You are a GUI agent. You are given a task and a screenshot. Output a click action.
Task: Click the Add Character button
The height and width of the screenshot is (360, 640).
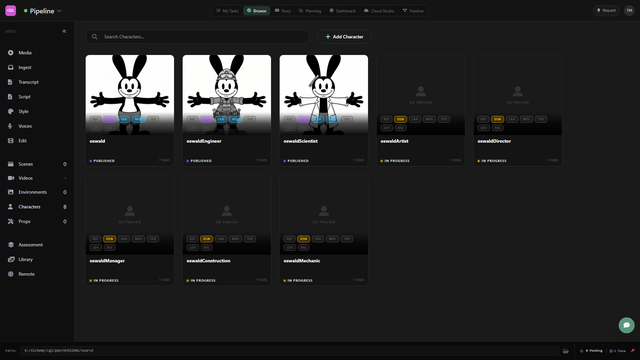pos(344,37)
